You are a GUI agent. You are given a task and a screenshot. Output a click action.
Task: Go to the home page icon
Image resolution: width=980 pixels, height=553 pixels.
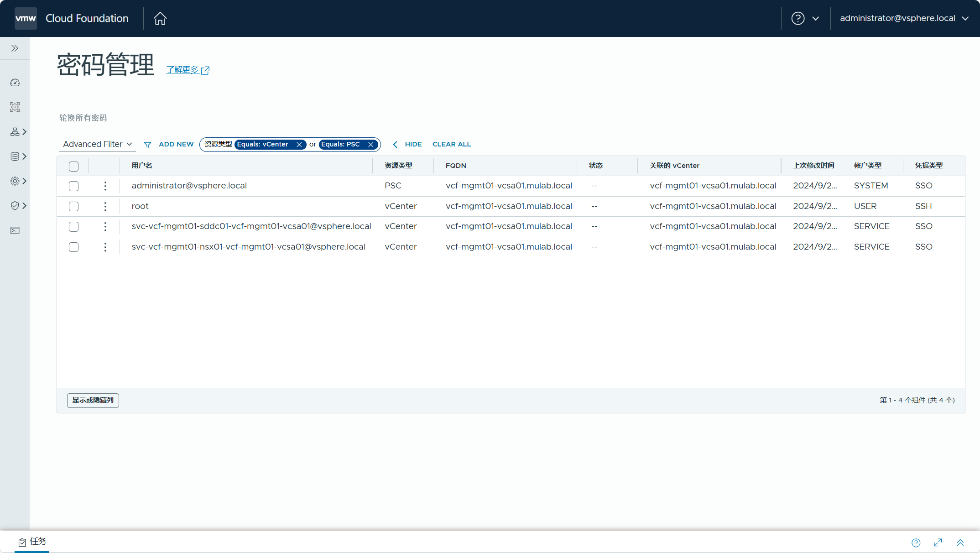(160, 18)
